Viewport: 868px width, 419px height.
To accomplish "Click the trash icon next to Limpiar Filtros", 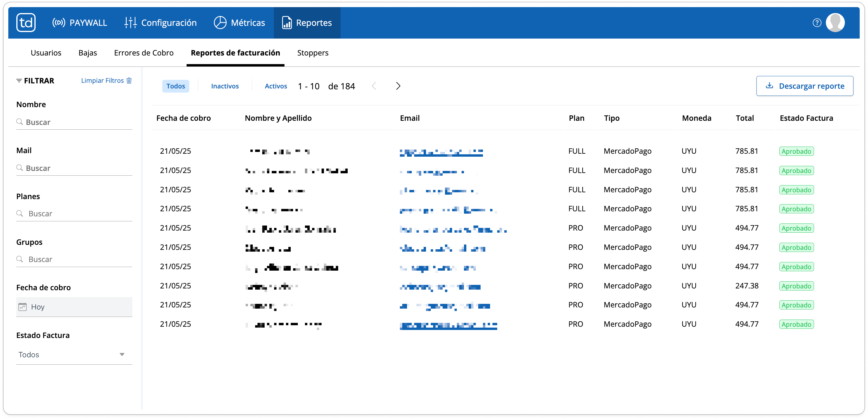I will [x=129, y=80].
